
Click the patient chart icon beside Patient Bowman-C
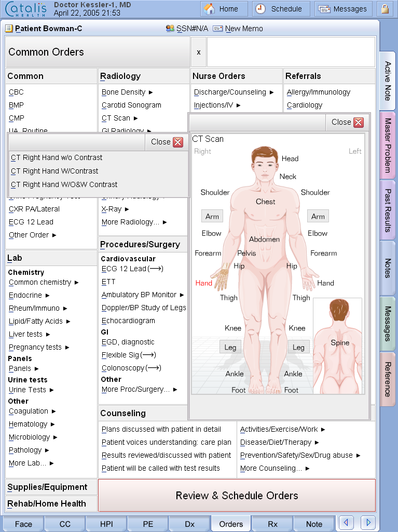coord(9,29)
